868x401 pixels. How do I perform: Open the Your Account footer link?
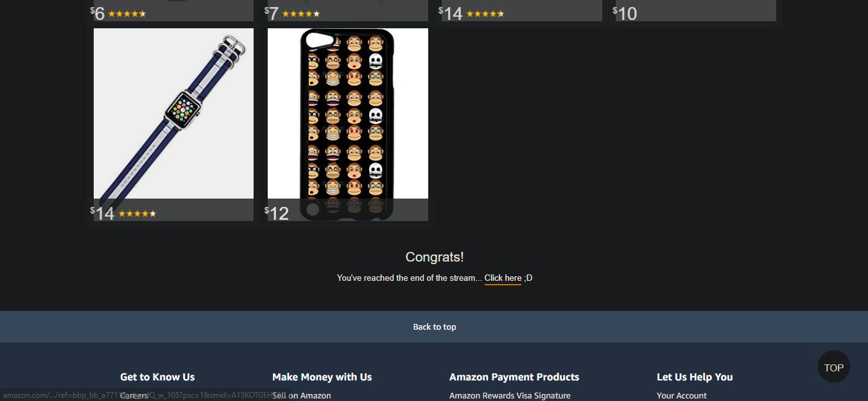coord(681,396)
